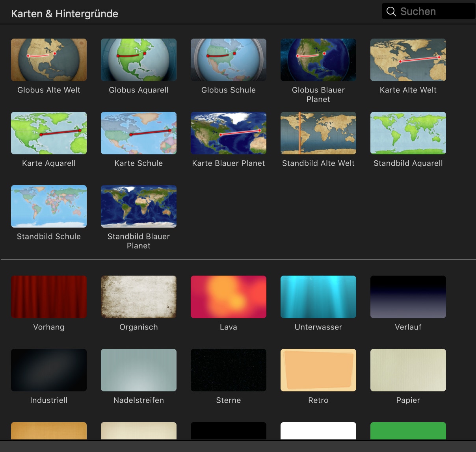
Task: Click the Karte Alte Welt map
Action: [408, 60]
